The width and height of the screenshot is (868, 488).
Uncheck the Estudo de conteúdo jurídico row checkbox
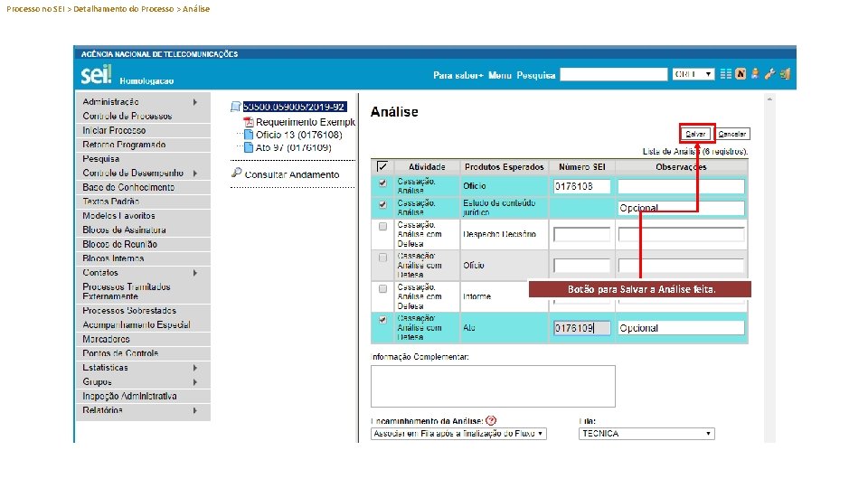pos(382,205)
